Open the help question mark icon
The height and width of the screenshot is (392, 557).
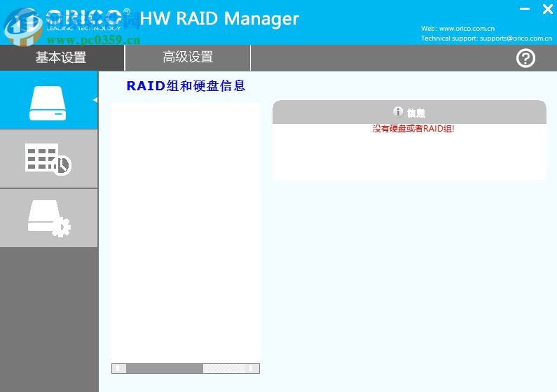525,58
